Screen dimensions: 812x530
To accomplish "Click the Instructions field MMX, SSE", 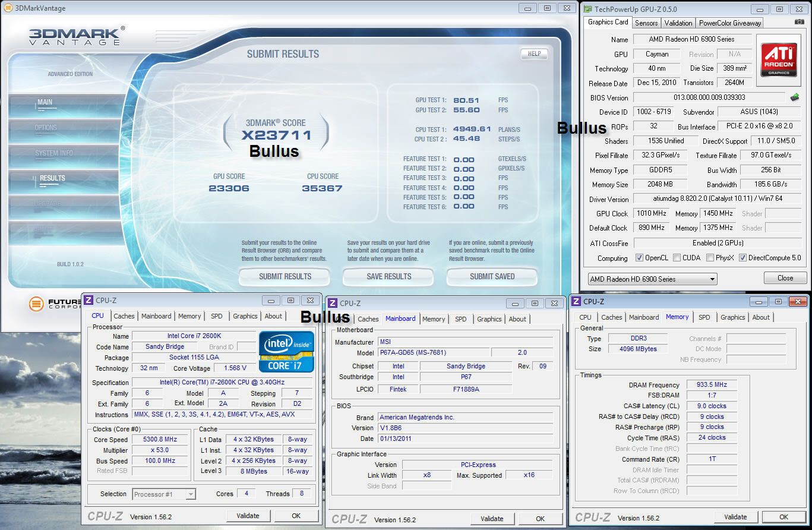I will [x=223, y=415].
